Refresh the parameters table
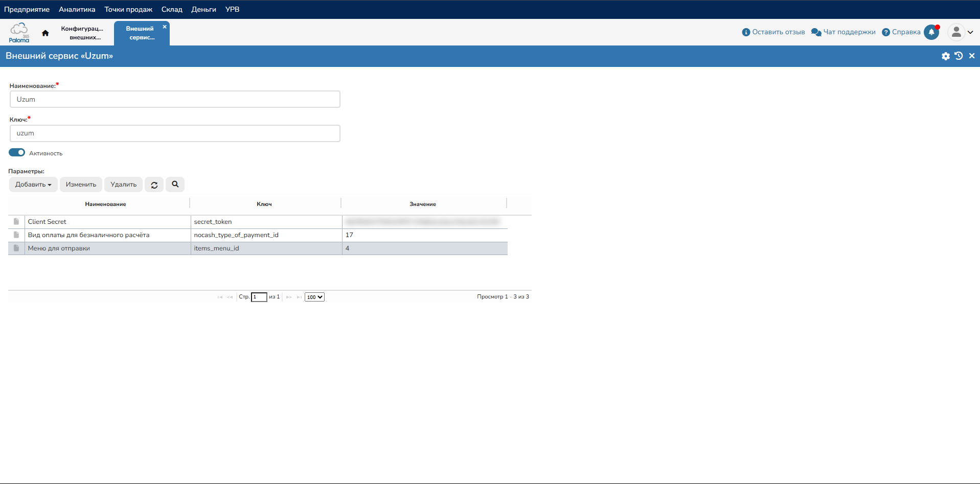The image size is (980, 484). point(154,185)
